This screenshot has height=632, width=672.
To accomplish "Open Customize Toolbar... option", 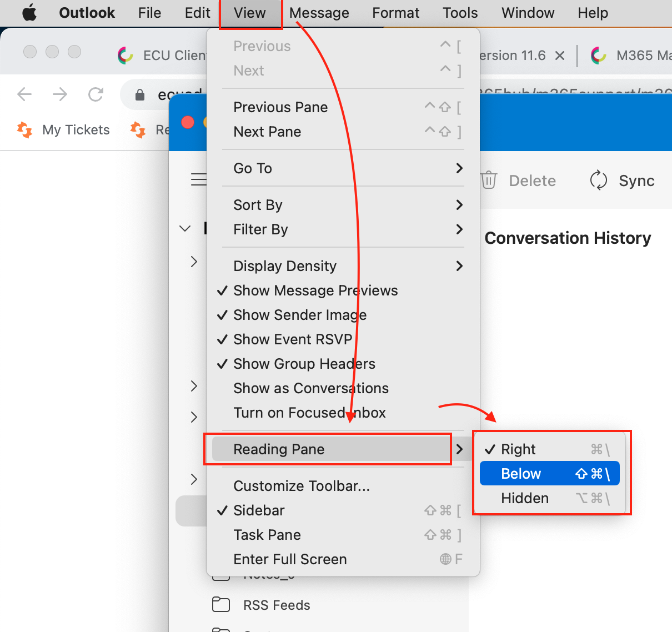I will (343, 486).
